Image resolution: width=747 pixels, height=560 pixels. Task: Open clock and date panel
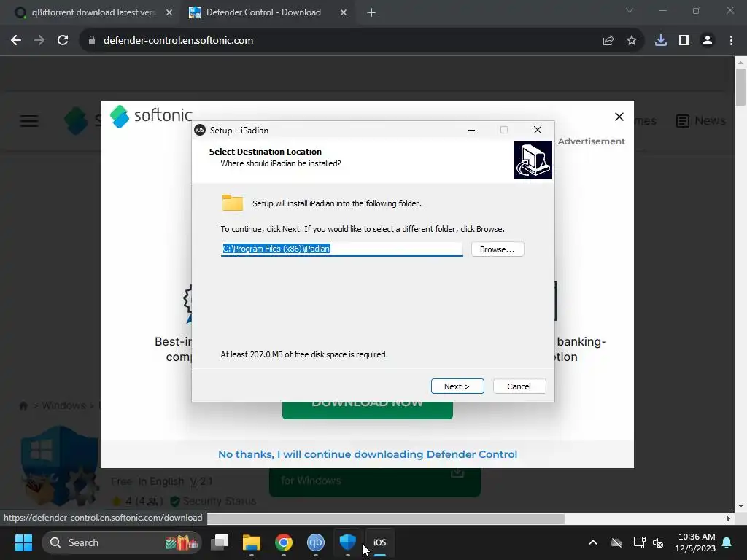695,542
